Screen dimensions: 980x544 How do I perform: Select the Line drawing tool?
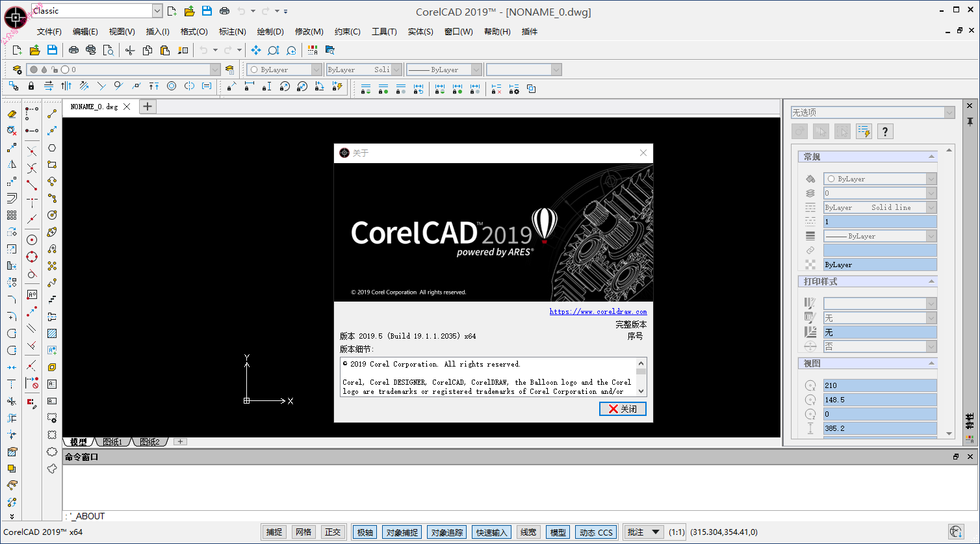52,114
